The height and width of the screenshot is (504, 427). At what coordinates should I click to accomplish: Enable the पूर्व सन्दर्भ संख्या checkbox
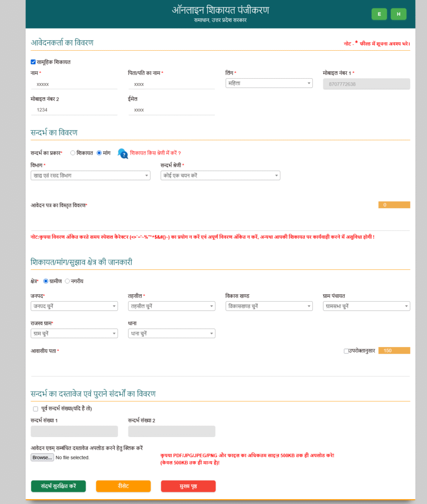pos(35,409)
